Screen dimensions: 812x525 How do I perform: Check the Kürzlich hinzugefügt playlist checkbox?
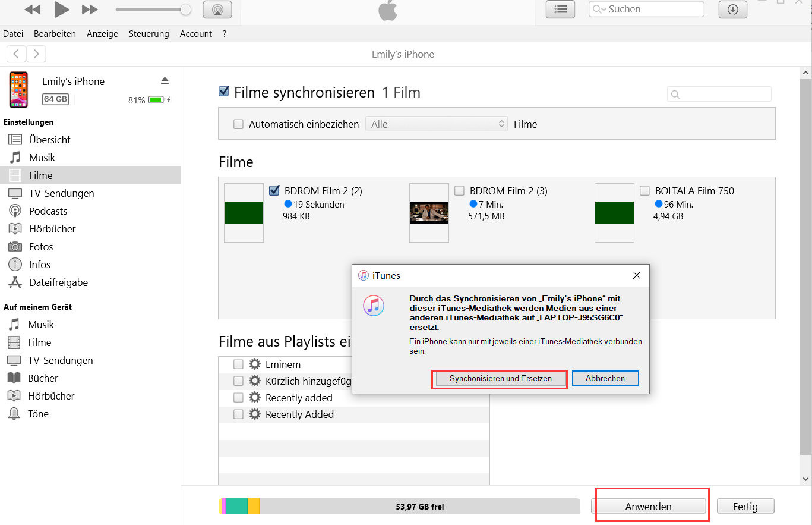[238, 381]
